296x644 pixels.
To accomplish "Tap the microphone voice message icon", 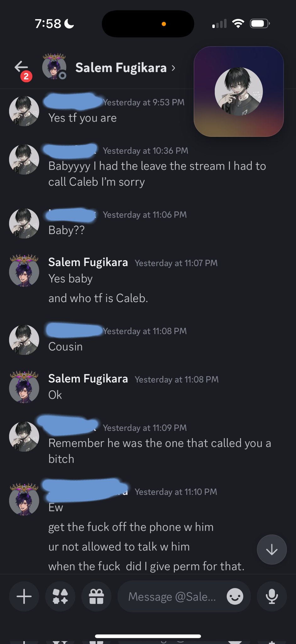I will pyautogui.click(x=271, y=597).
